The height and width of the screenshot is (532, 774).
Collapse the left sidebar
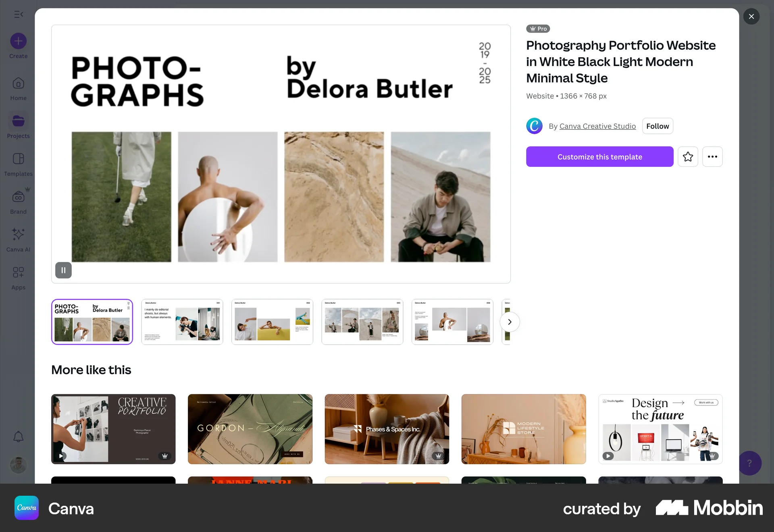tap(18, 14)
